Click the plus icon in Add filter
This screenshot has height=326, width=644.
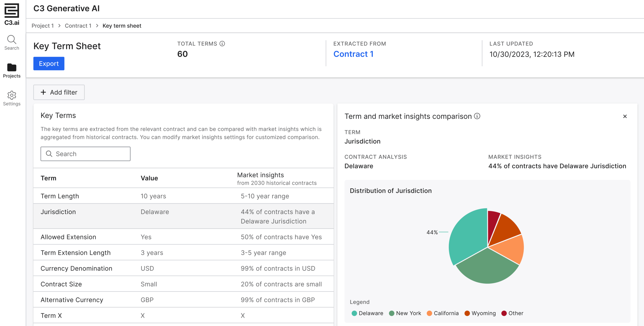tap(43, 92)
